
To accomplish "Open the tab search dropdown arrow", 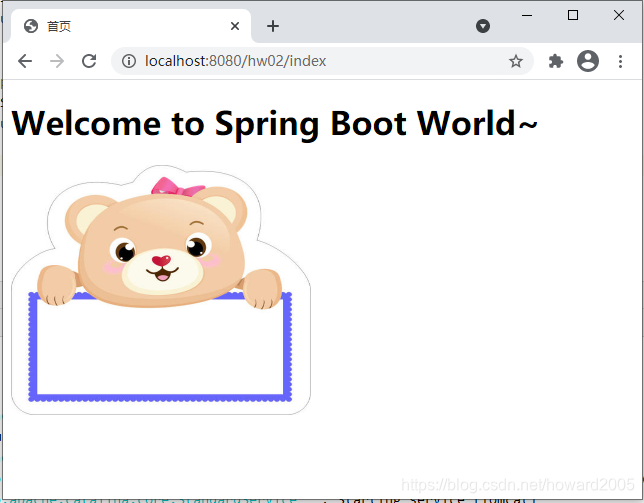I will click(483, 26).
